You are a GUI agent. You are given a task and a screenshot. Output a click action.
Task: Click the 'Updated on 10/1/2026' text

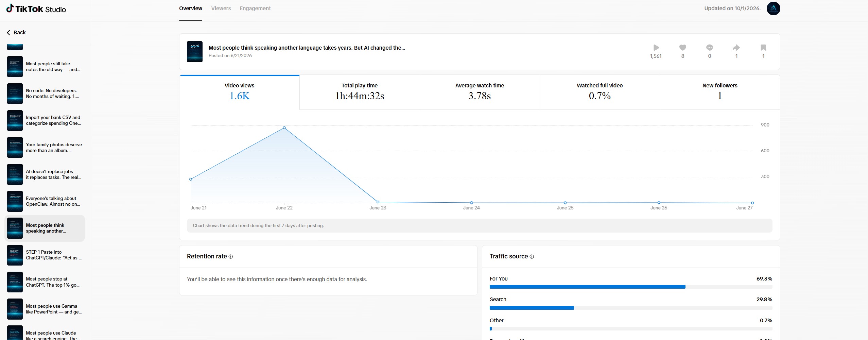(732, 8)
